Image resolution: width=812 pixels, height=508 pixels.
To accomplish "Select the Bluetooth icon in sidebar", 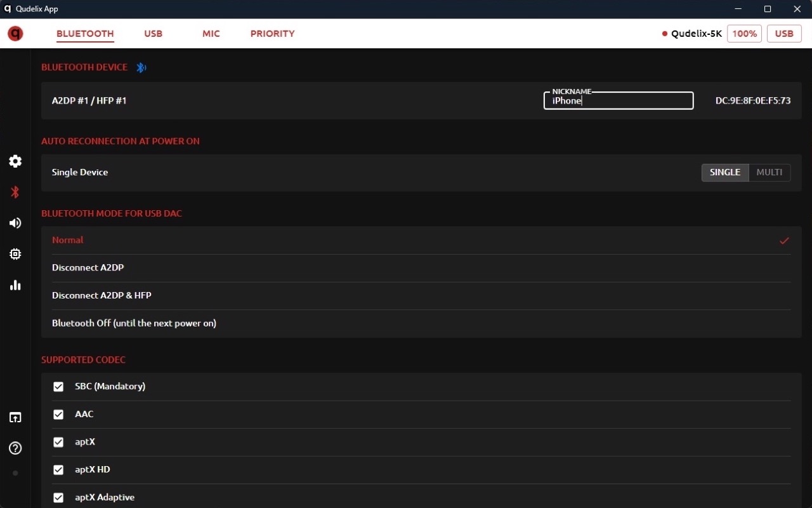I will pyautogui.click(x=15, y=192).
